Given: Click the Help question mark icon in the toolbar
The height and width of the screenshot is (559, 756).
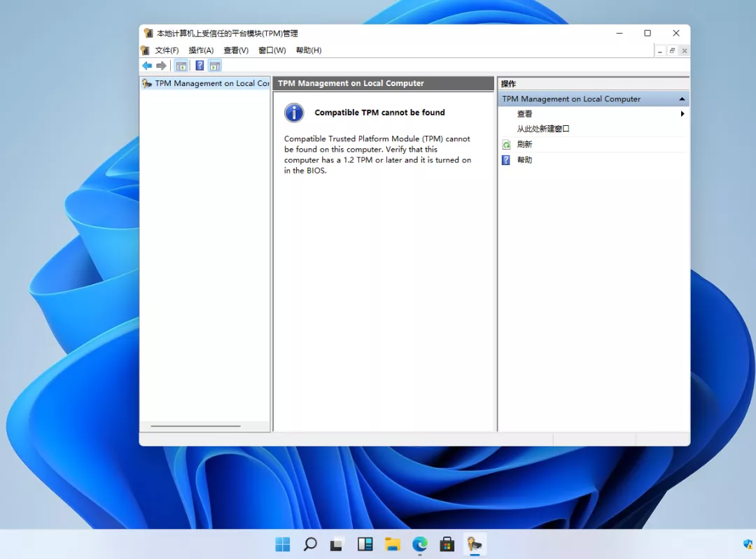Looking at the screenshot, I should [199, 65].
